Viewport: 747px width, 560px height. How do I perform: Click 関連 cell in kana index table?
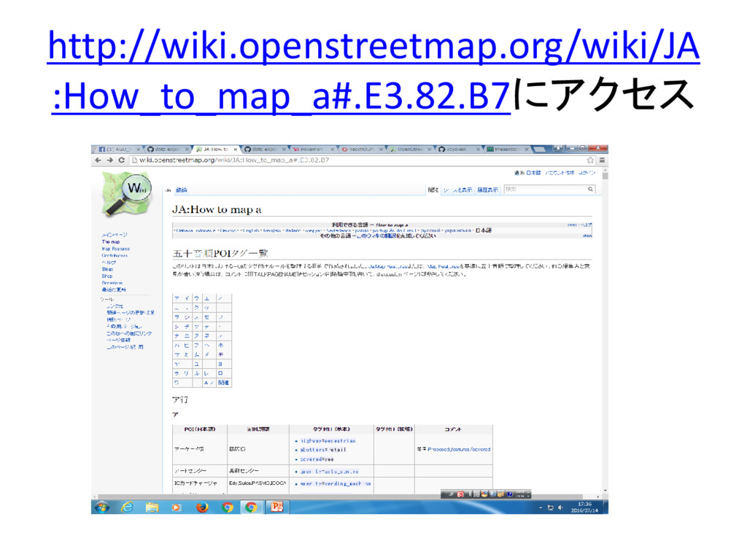[x=223, y=382]
